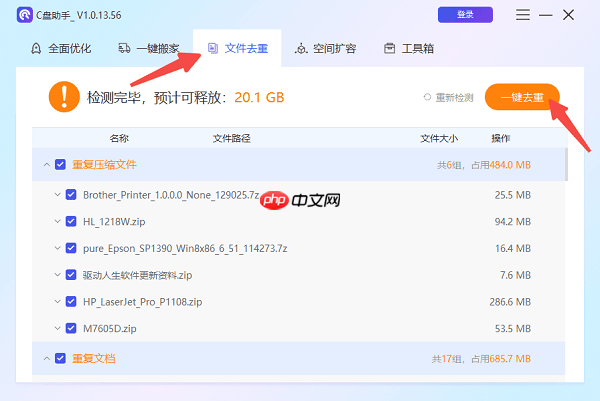This screenshot has width=600, height=401.
Task: Select the Brother_Printer_1.0.0.0 file name
Action: tap(171, 195)
